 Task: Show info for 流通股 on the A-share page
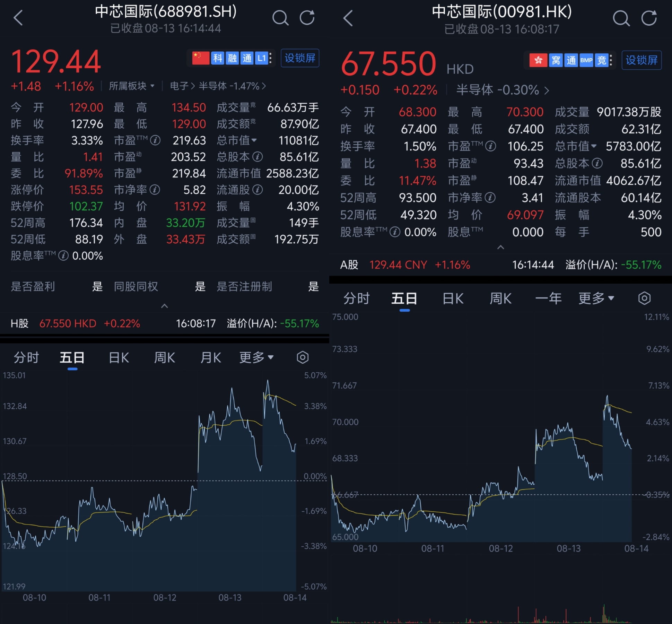[258, 190]
